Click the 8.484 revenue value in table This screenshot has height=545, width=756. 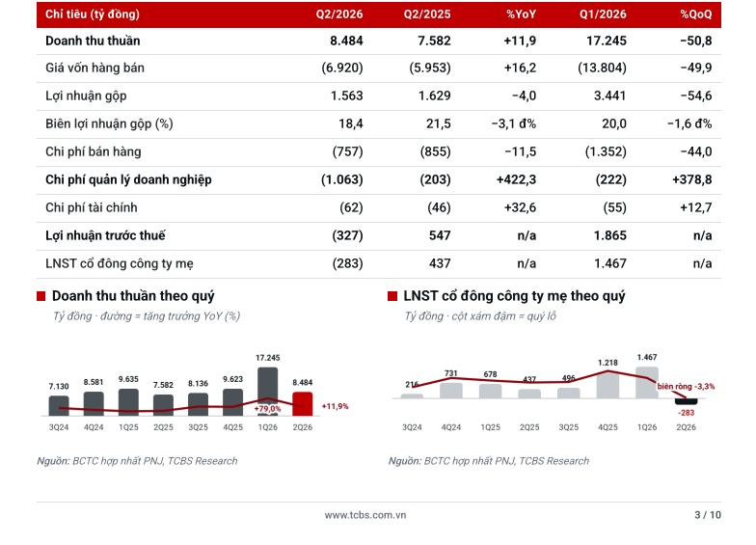346,41
